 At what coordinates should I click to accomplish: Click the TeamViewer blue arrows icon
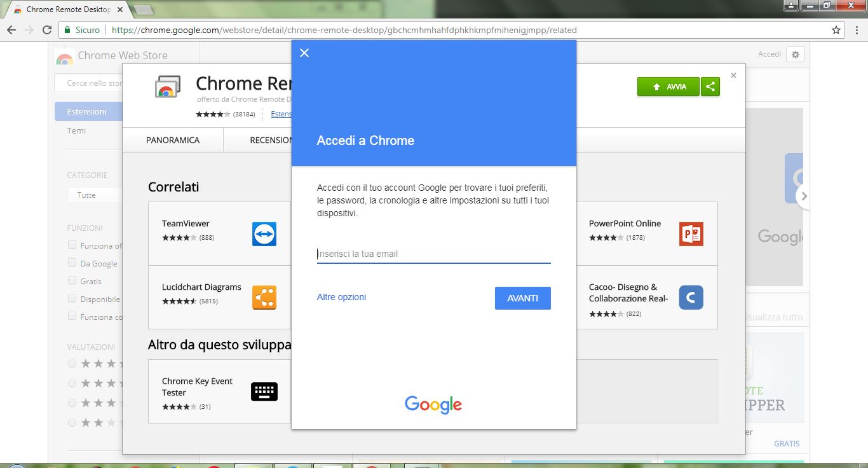click(x=264, y=234)
